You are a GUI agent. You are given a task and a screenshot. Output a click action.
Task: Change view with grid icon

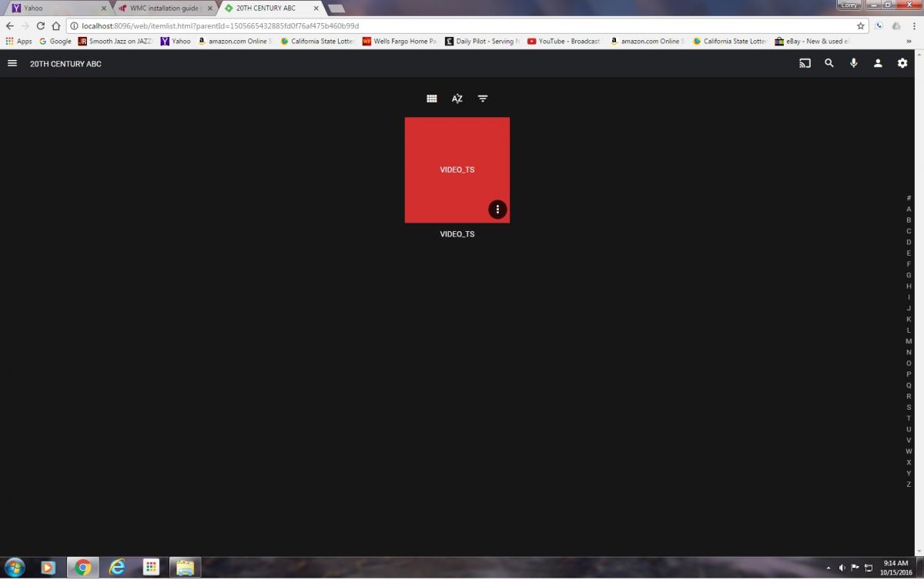click(x=432, y=99)
